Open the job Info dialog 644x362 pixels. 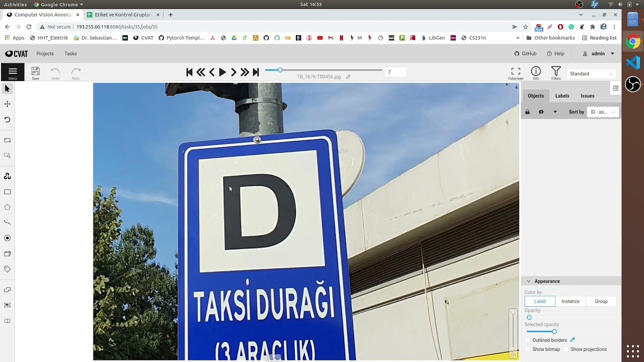[536, 73]
